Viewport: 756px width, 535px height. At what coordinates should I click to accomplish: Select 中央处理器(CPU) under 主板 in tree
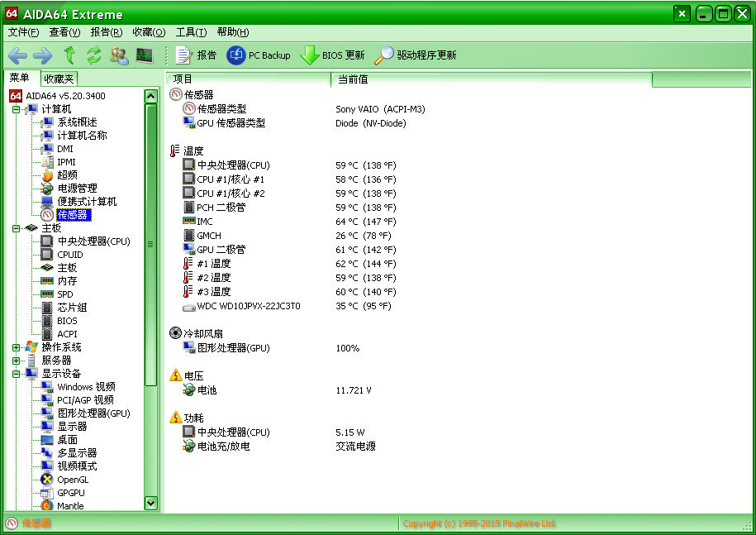(94, 241)
